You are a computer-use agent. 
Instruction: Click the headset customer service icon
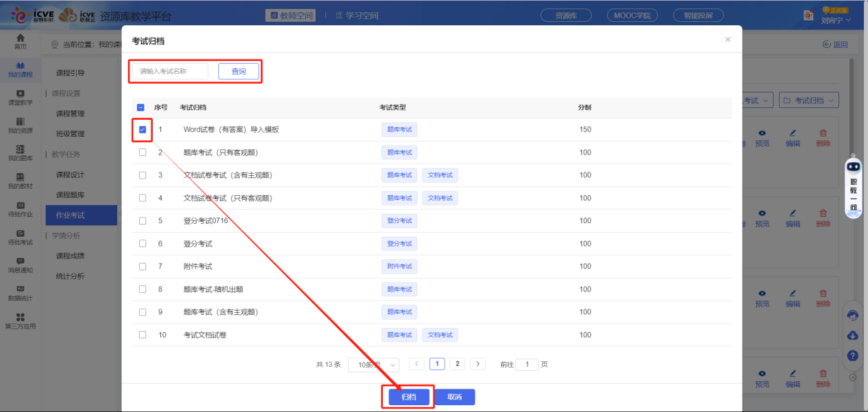coord(853,316)
